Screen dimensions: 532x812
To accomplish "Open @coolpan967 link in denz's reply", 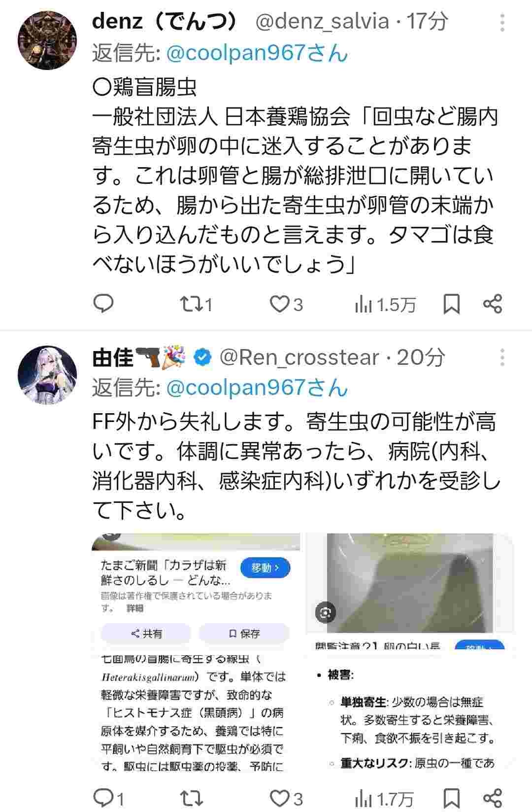I will pyautogui.click(x=257, y=53).
